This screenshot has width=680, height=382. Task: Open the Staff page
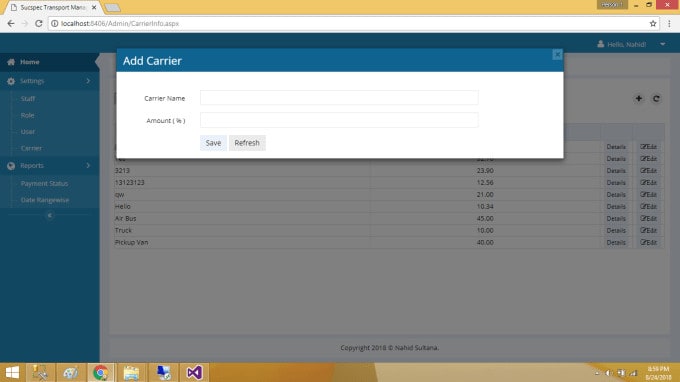[x=28, y=99]
